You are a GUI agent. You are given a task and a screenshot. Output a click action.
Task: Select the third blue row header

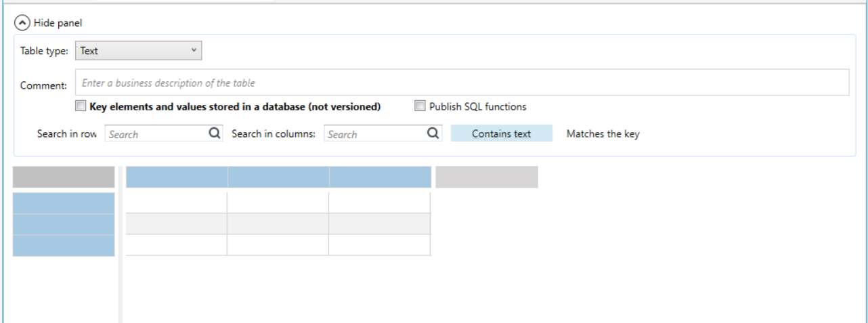64,246
